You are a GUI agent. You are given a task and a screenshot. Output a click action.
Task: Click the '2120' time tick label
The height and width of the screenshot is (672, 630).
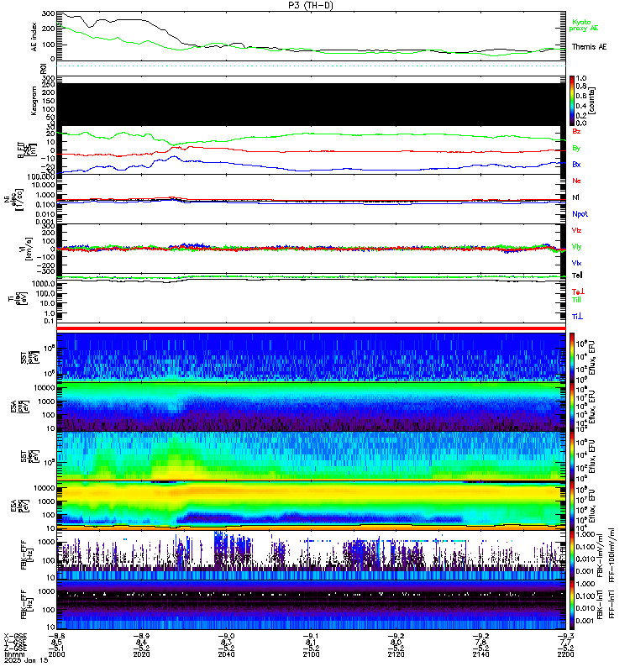tap(396, 654)
